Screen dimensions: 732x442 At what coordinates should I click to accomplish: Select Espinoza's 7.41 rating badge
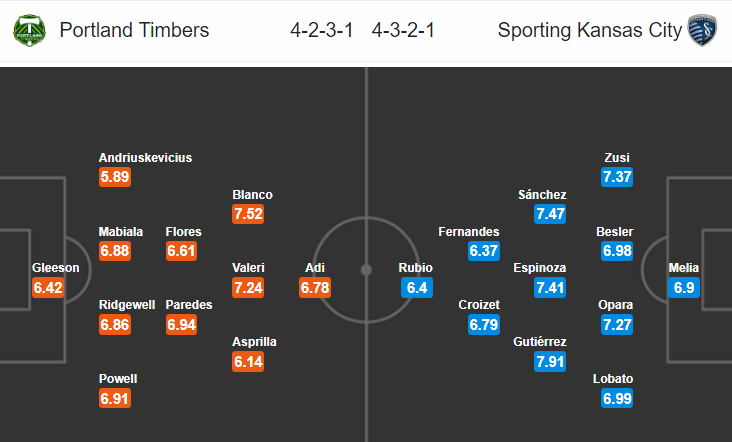[x=550, y=288]
